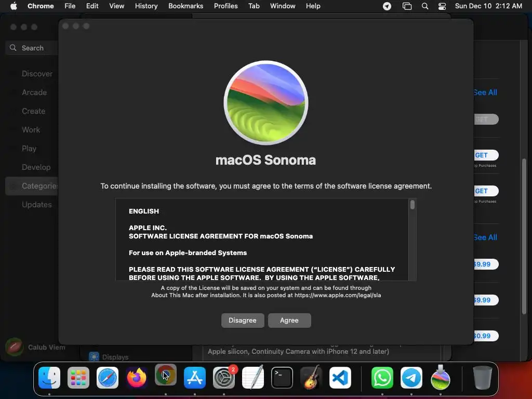
Task: Click the Disagree button
Action: [x=243, y=320]
